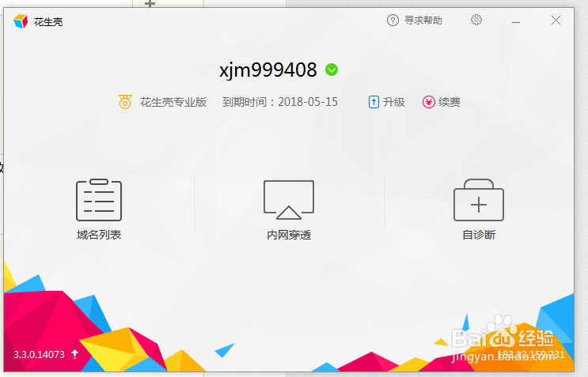The image size is (588, 377).
Task: Click the IP address in the corner
Action: coord(531,354)
